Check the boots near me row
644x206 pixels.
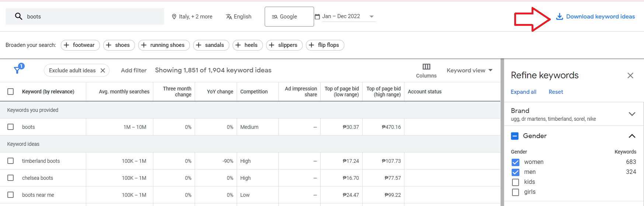pos(11,195)
